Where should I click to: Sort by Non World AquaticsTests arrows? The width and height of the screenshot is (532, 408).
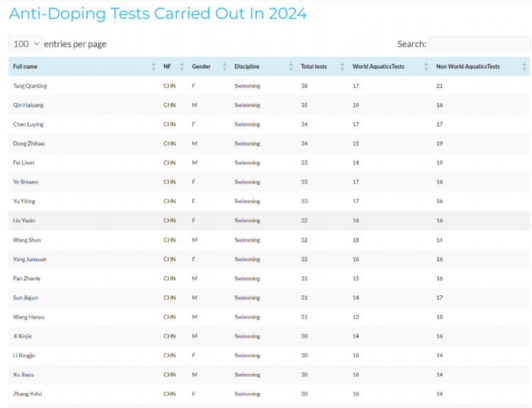[x=524, y=67]
